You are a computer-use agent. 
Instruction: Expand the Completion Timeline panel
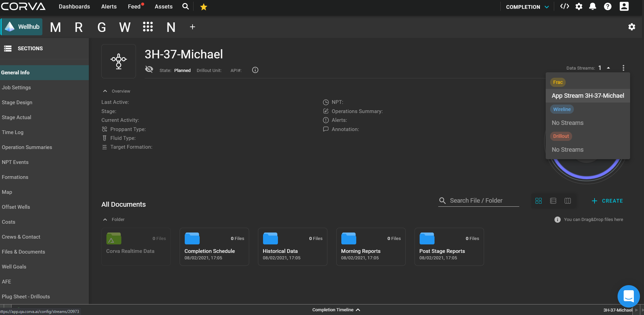[x=336, y=310]
